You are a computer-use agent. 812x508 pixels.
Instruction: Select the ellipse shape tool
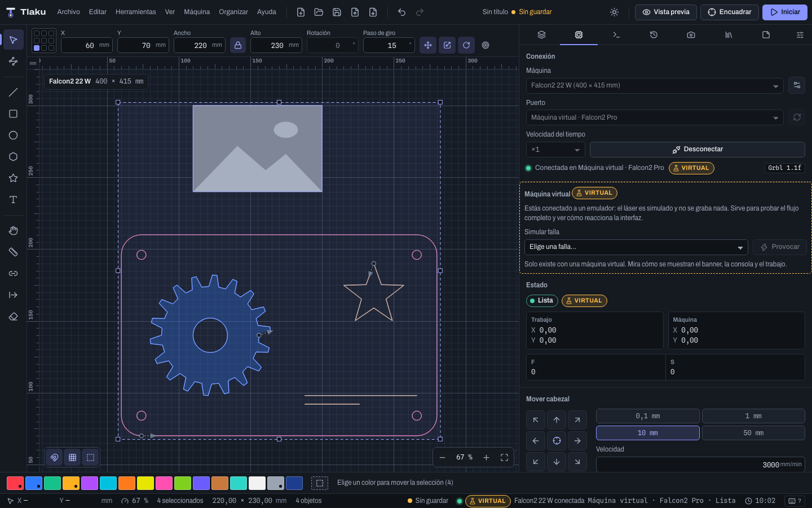click(x=14, y=135)
